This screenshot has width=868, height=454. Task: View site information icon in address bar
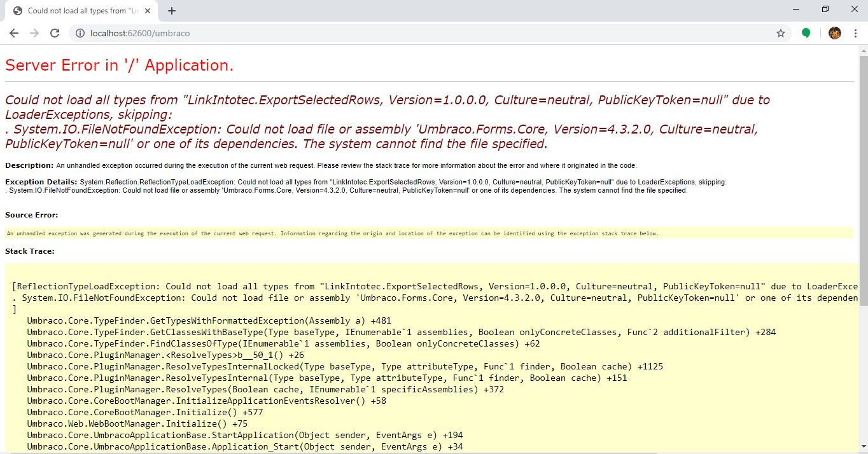click(80, 33)
